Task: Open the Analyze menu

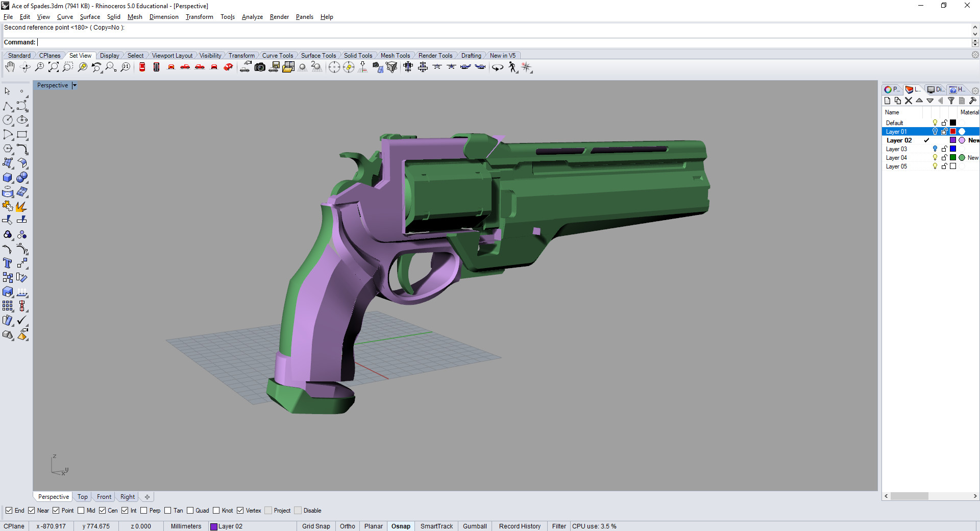Action: [x=252, y=17]
